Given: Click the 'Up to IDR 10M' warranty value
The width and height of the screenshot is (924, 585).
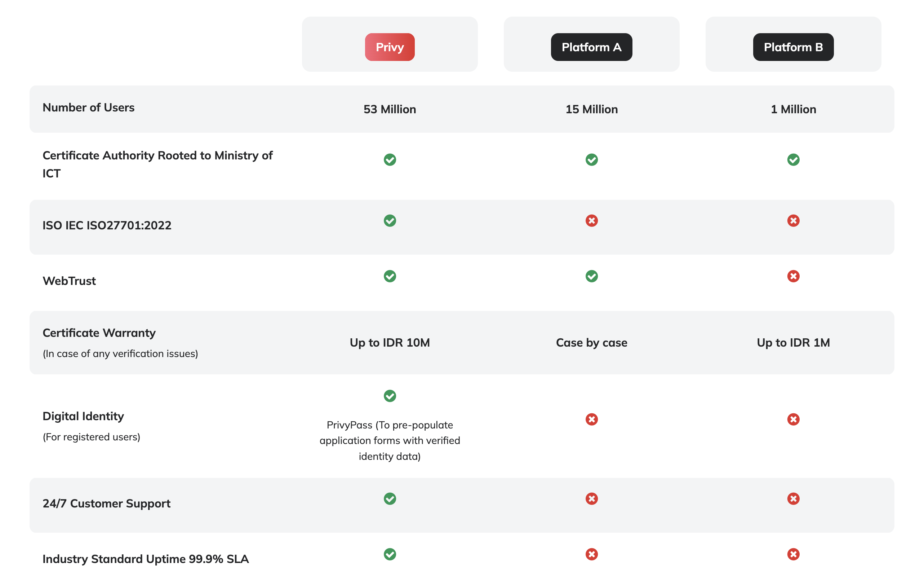Looking at the screenshot, I should coord(390,342).
